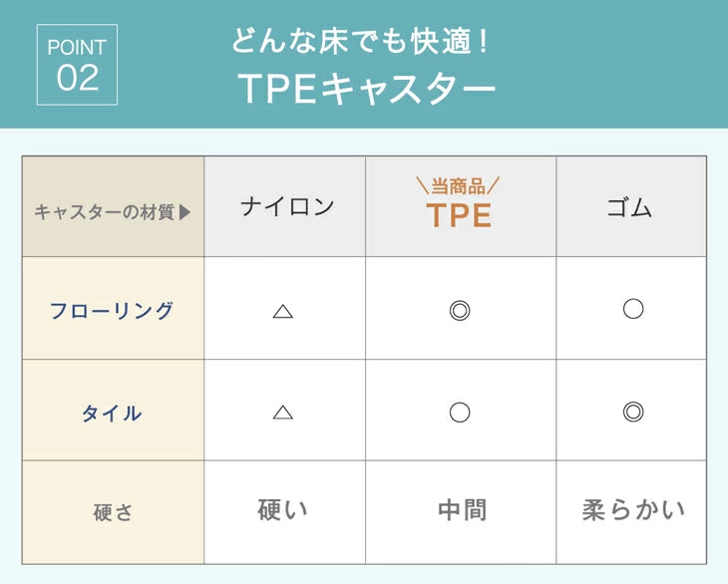Click the フローリング row label
The width and height of the screenshot is (728, 584).
pyautogui.click(x=112, y=310)
